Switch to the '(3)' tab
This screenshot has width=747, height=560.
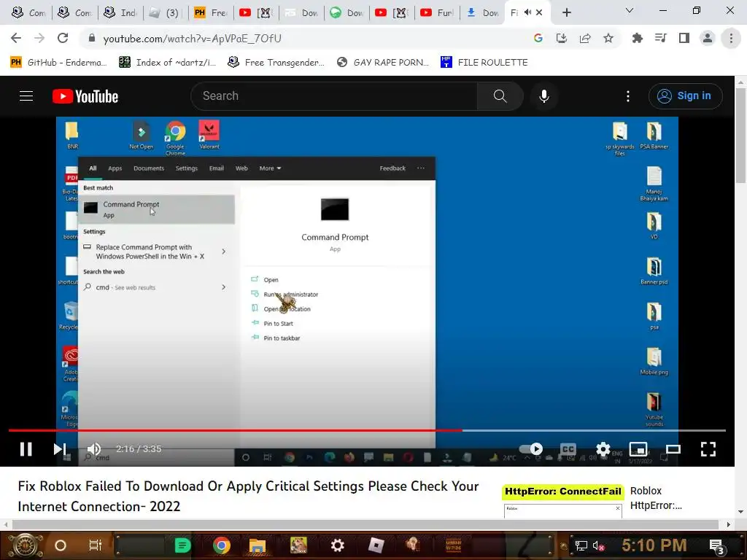click(x=166, y=12)
